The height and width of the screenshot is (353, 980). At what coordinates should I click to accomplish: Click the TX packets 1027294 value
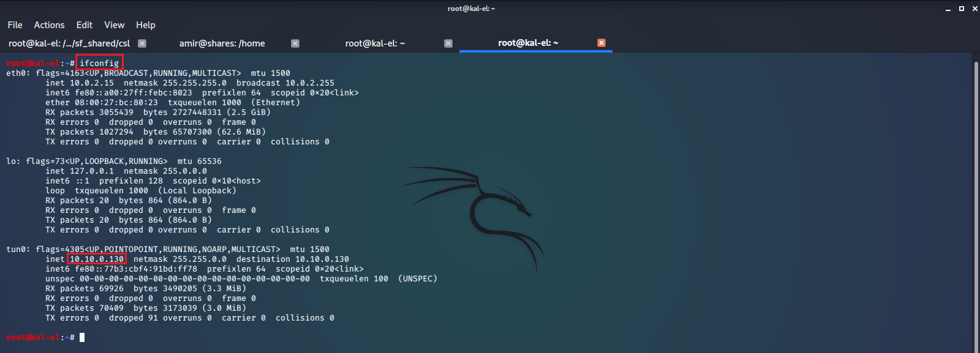coord(116,132)
